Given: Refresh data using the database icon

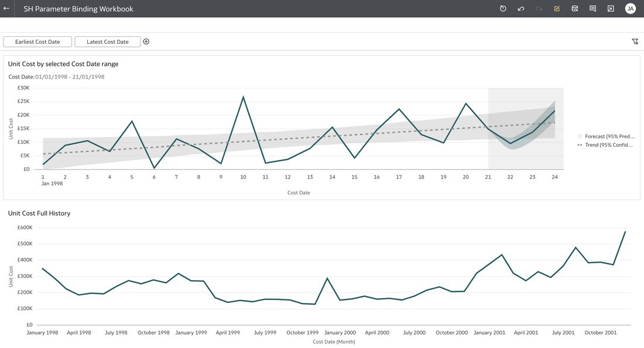Looking at the screenshot, I should click(574, 9).
